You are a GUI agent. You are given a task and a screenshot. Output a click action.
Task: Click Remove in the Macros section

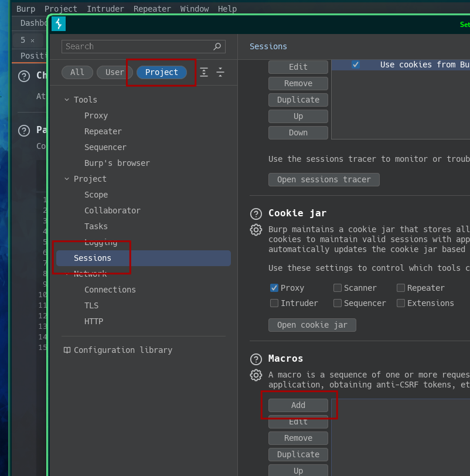coord(298,438)
